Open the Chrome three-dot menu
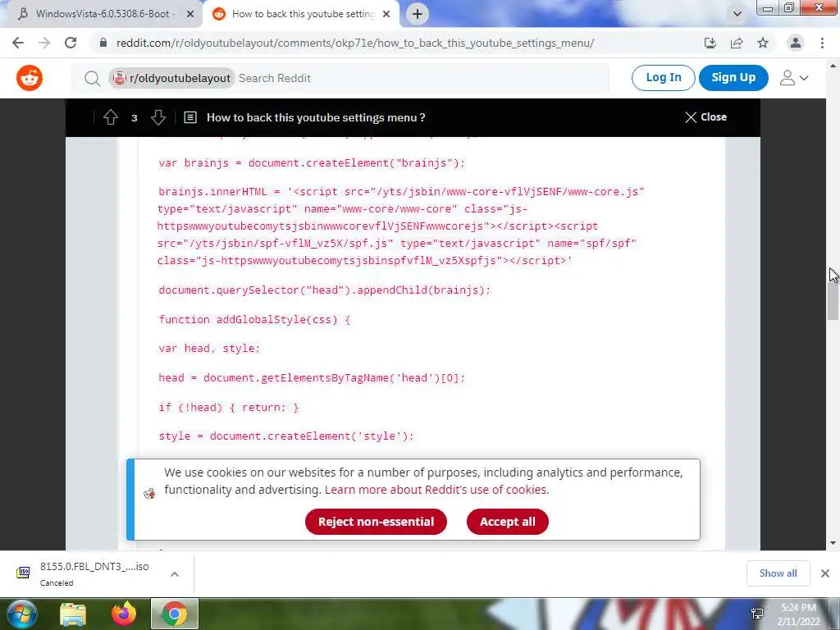 point(822,43)
